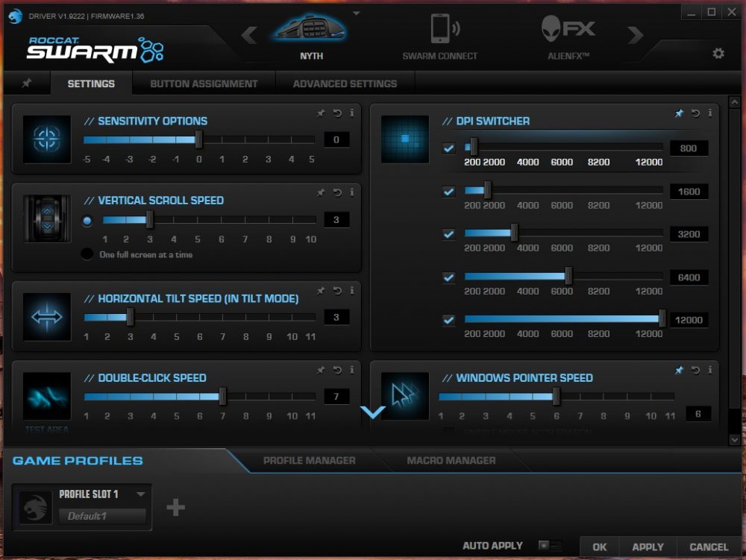Open the Macro Manager tab
The width and height of the screenshot is (746, 560).
451,461
